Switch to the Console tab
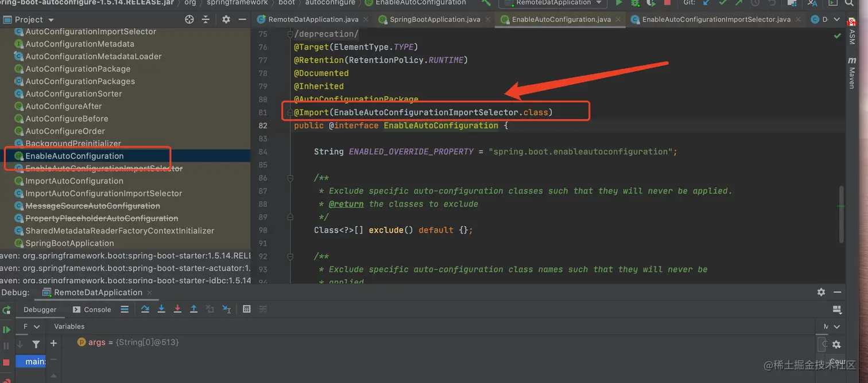The image size is (868, 383). point(92,310)
